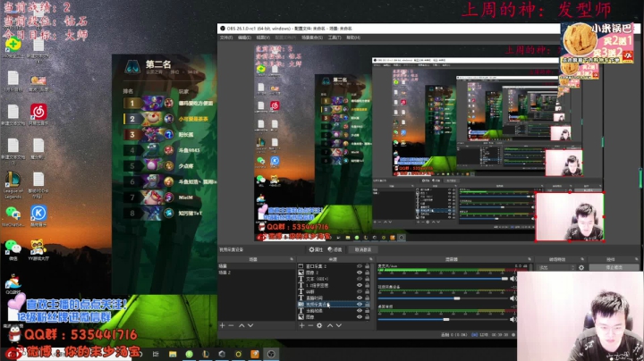Open the QQ游戏 desktop icon
The height and width of the screenshot is (361, 644).
13,284
